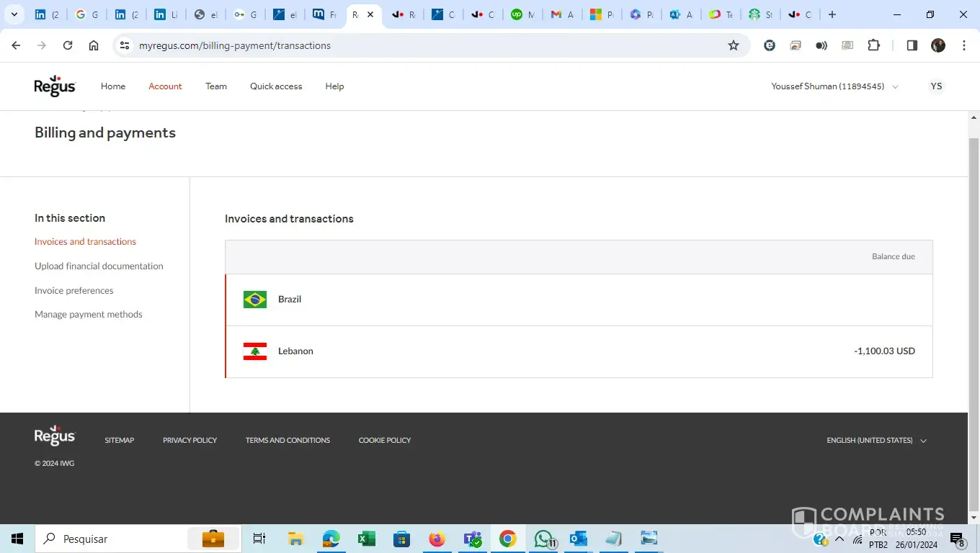Click the Regus logo in the header
The image size is (980, 553).
click(x=55, y=86)
